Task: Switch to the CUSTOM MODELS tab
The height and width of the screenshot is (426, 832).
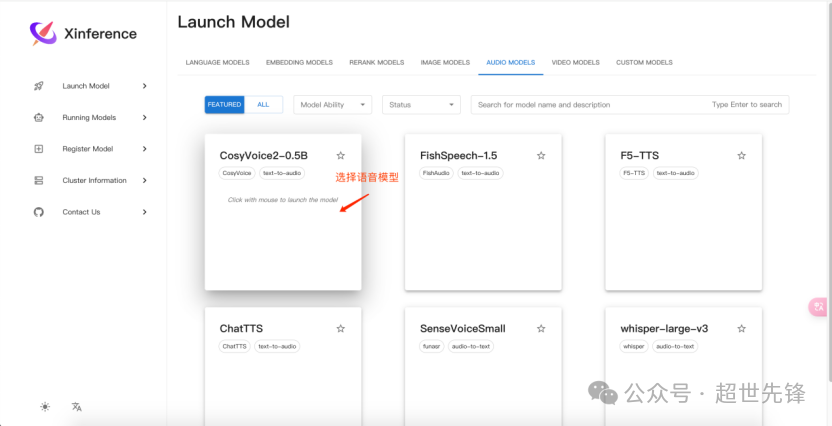Action: tap(644, 62)
